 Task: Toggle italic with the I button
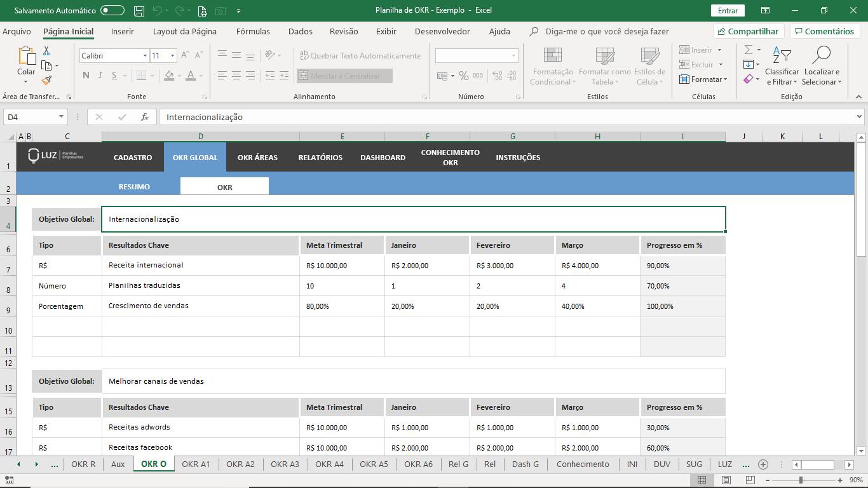[100, 76]
